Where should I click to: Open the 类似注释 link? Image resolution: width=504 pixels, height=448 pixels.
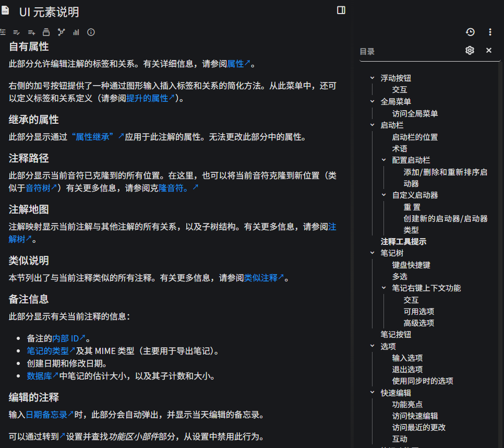pos(263,278)
